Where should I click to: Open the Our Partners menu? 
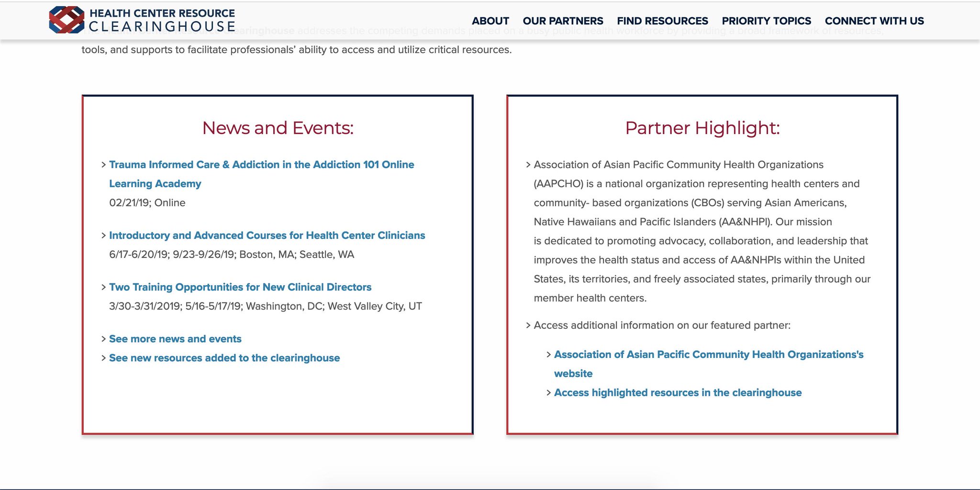[x=563, y=21]
